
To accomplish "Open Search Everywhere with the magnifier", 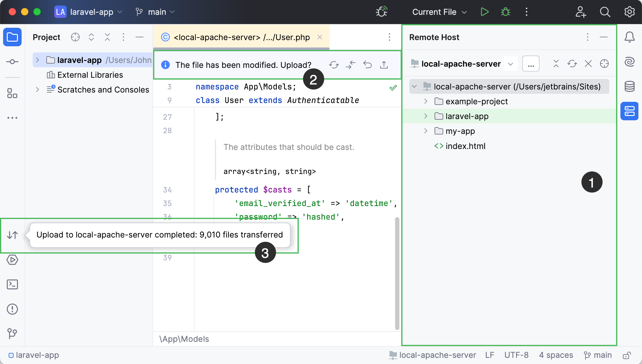I will (x=605, y=12).
